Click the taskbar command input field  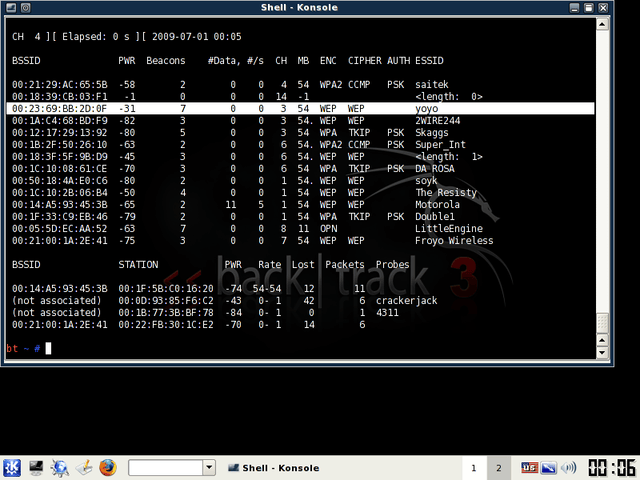point(166,468)
